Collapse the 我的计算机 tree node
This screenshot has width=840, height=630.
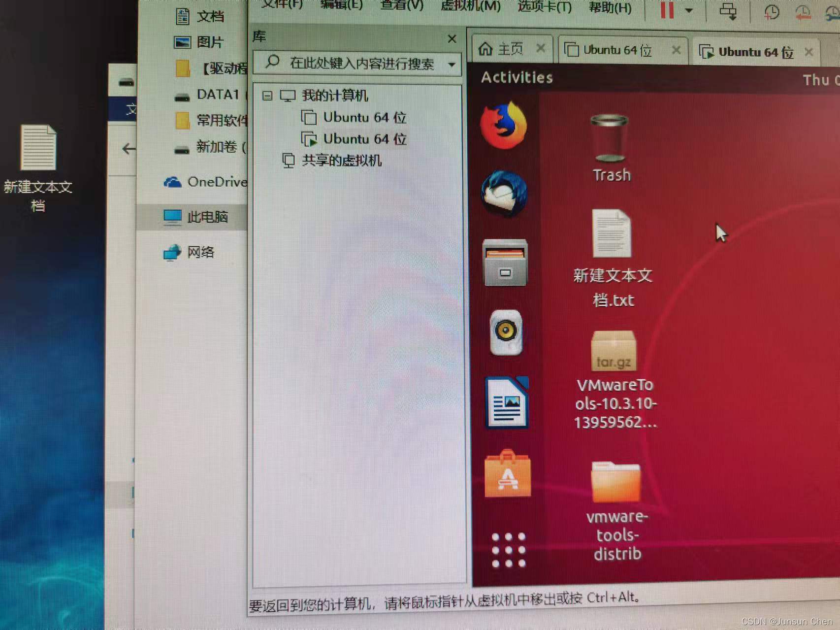click(x=267, y=96)
